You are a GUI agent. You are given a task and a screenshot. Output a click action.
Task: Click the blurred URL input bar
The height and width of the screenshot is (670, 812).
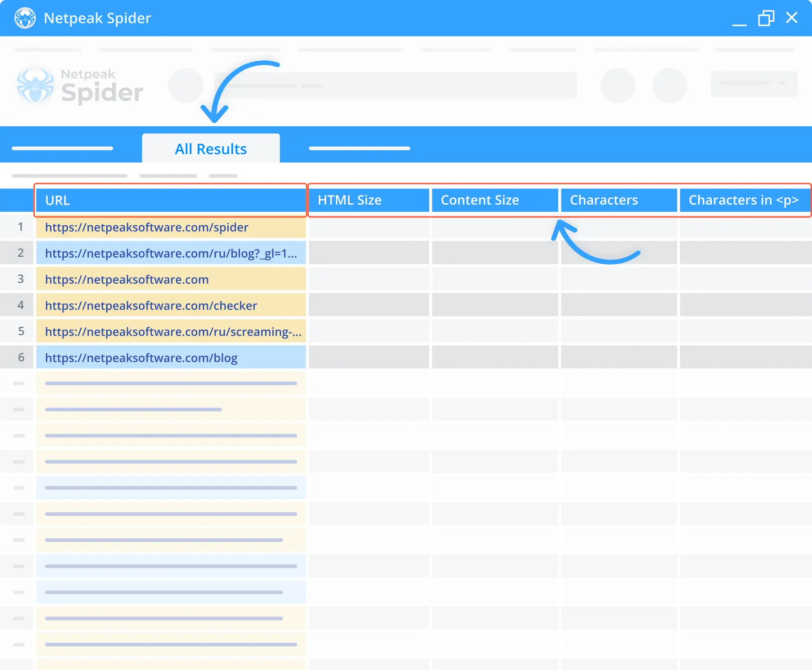[396, 85]
